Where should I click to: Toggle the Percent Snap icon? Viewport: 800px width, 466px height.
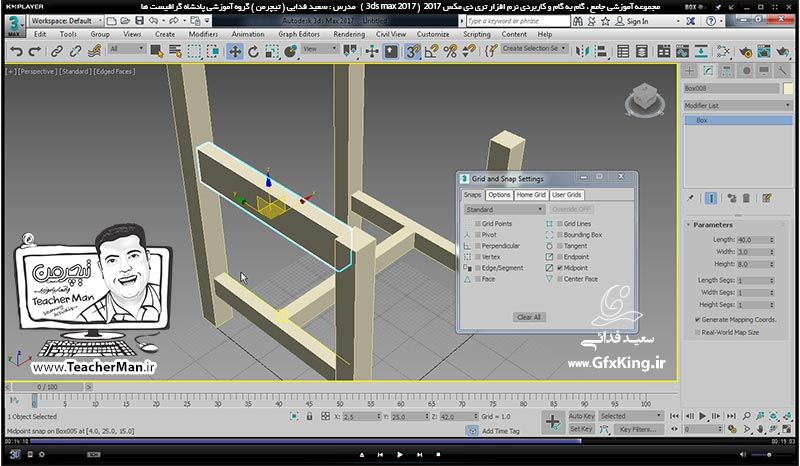(450, 51)
